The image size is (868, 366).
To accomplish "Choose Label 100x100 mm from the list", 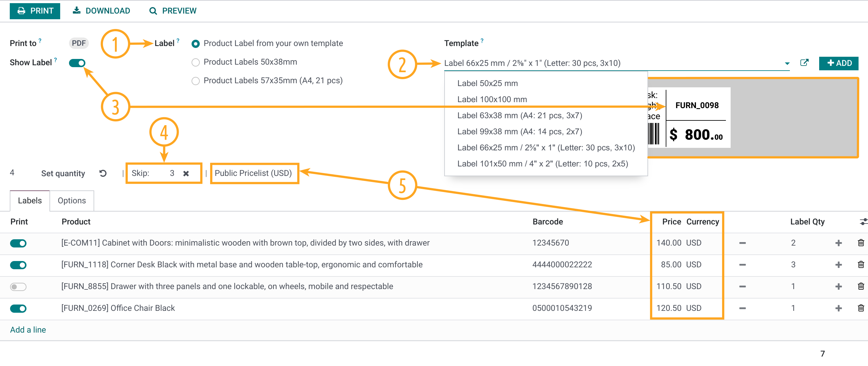I will click(x=491, y=99).
